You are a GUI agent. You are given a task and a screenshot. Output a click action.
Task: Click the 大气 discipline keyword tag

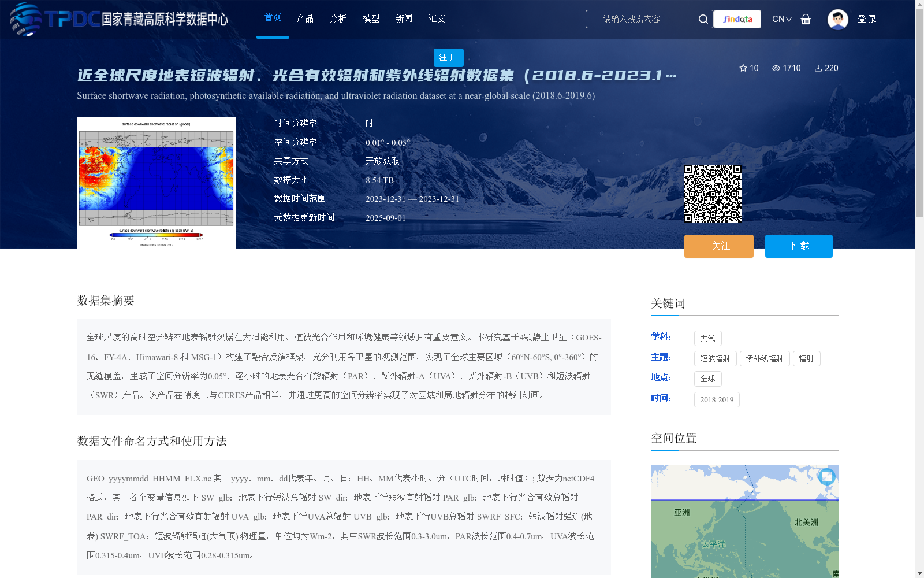click(x=707, y=338)
